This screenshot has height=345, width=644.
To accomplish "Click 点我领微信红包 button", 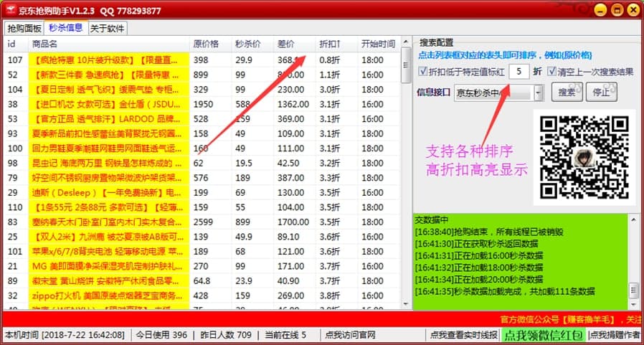I will pyautogui.click(x=544, y=335).
